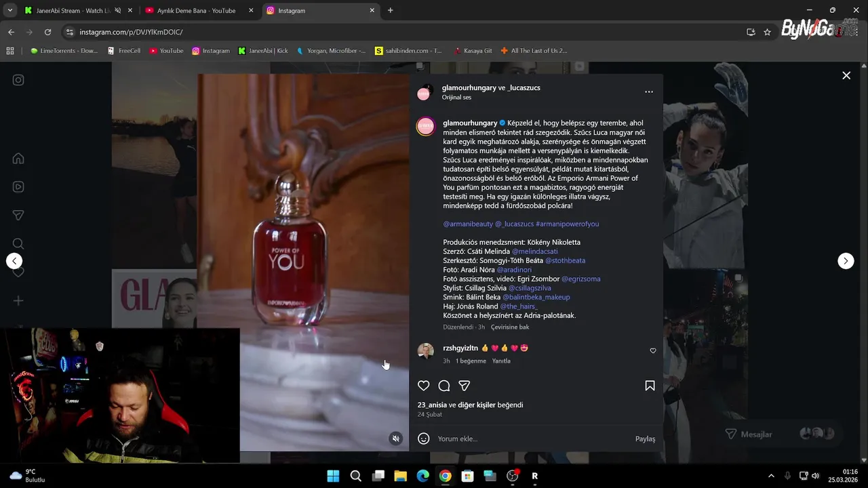Open emoji picker in comment box
Screen dimensions: 868x488
point(424,439)
